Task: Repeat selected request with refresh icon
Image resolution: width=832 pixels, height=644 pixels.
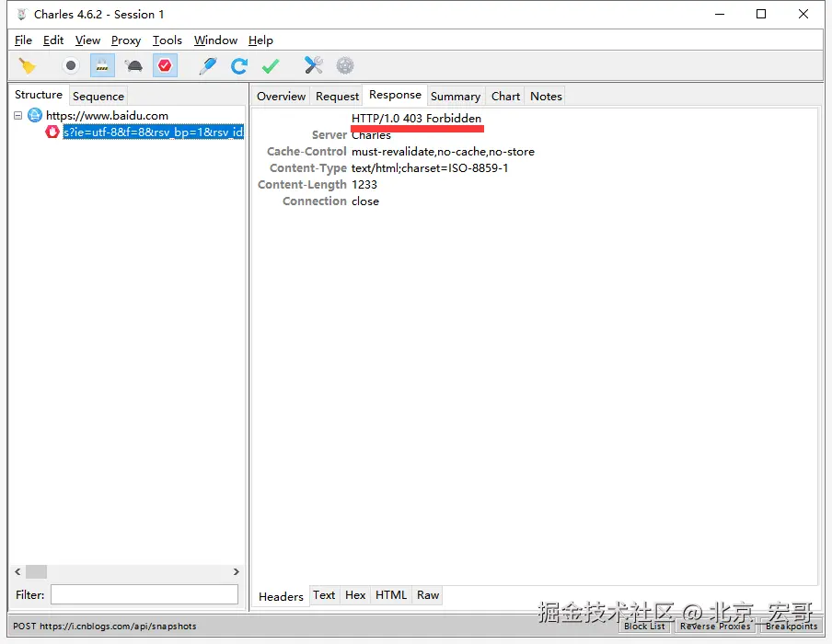Action: click(x=239, y=65)
